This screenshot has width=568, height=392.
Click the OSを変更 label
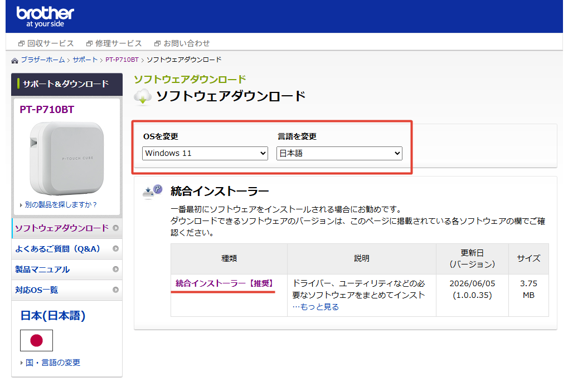click(x=161, y=137)
